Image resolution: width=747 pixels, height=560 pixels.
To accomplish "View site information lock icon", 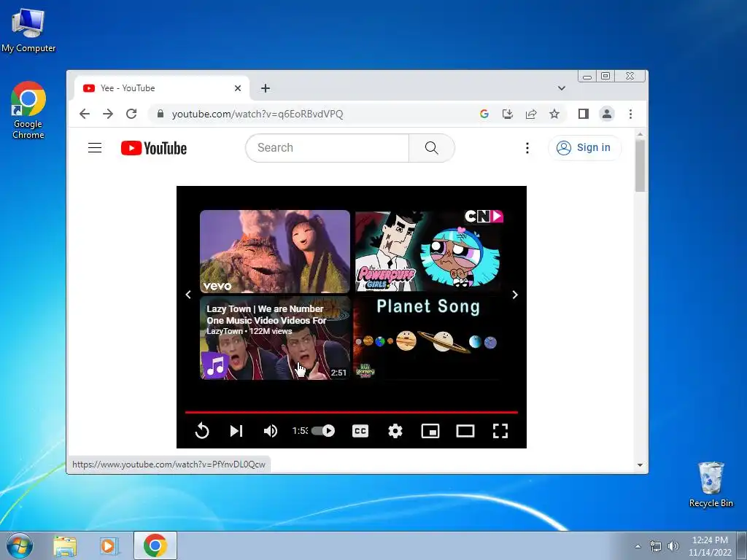I will (160, 114).
